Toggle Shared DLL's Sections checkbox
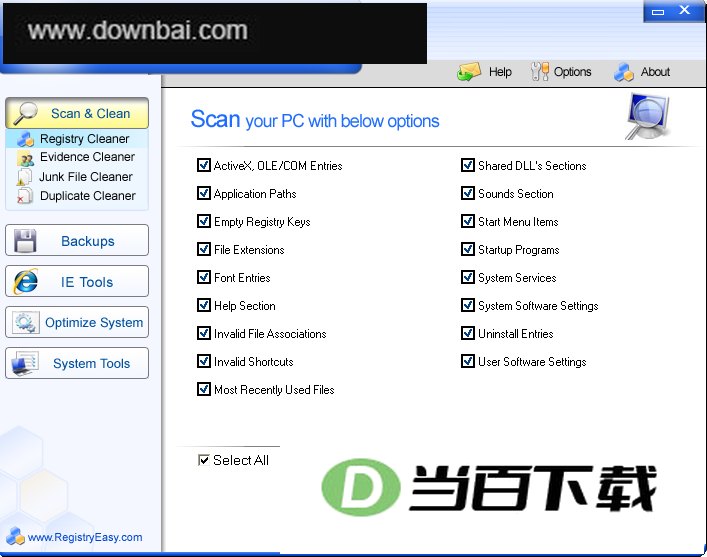This screenshot has height=557, width=707. click(468, 165)
